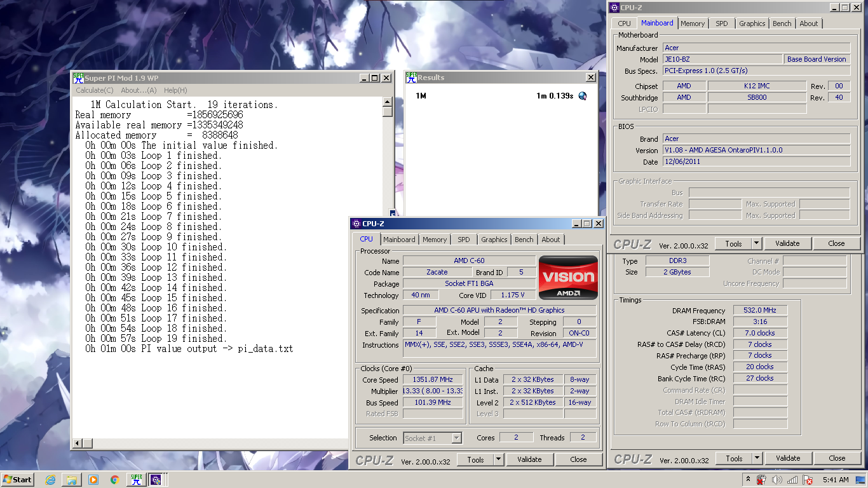Open the network signal tray icon

[x=792, y=480]
